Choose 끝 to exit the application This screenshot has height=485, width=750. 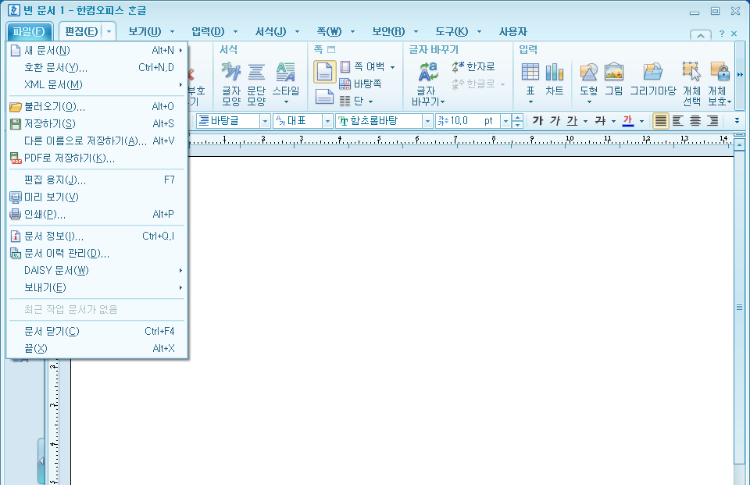97,349
